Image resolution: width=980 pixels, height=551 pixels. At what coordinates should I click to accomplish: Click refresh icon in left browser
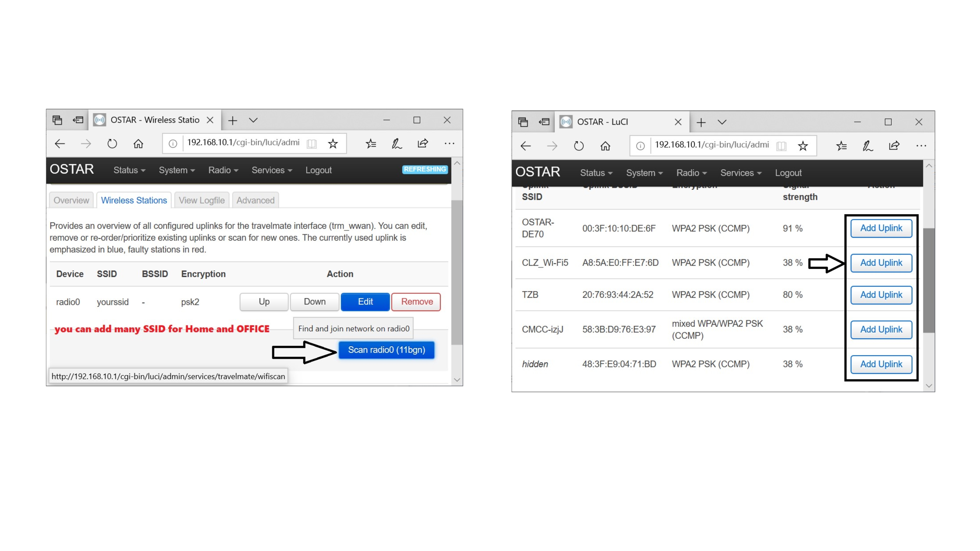[112, 144]
